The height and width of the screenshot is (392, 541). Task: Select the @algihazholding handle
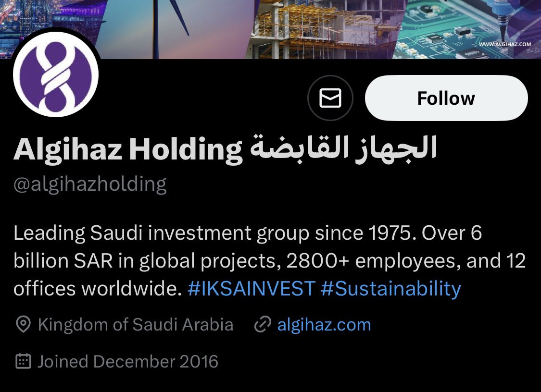90,184
